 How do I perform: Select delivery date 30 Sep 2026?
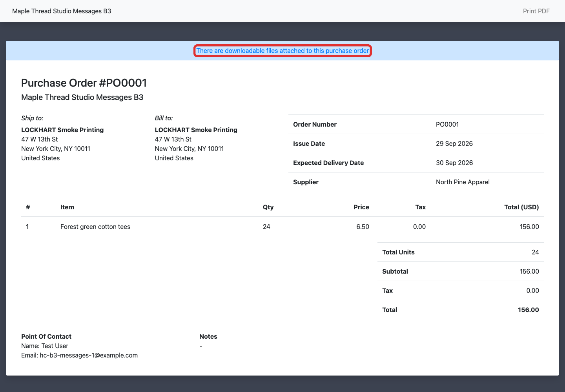pos(454,163)
